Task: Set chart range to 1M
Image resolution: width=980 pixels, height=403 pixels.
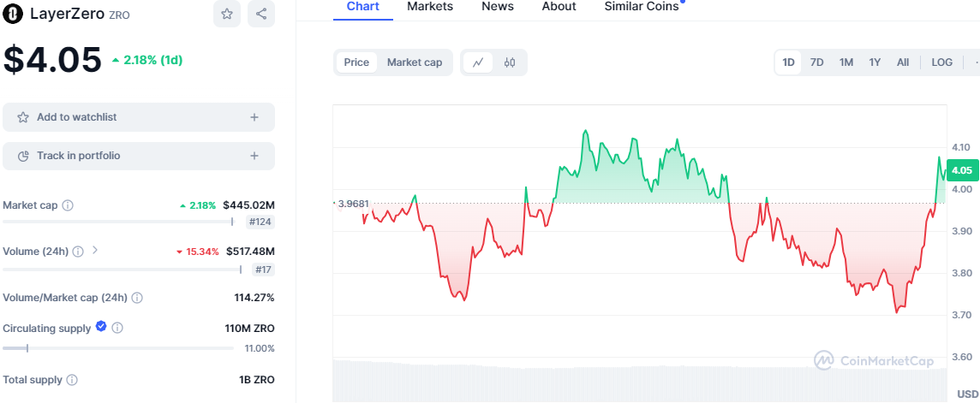Action: click(x=846, y=62)
